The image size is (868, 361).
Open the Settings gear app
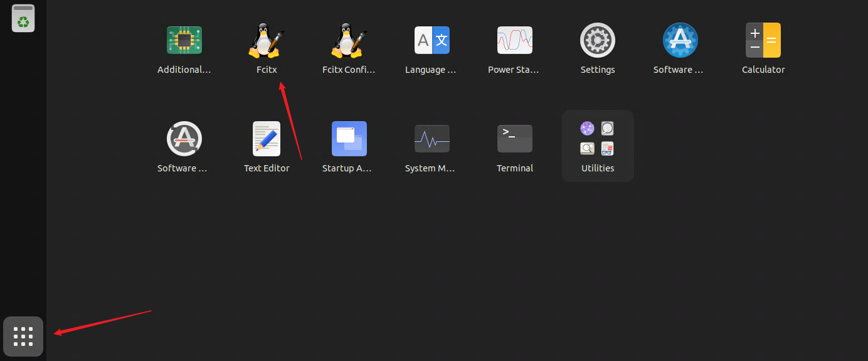(x=598, y=40)
